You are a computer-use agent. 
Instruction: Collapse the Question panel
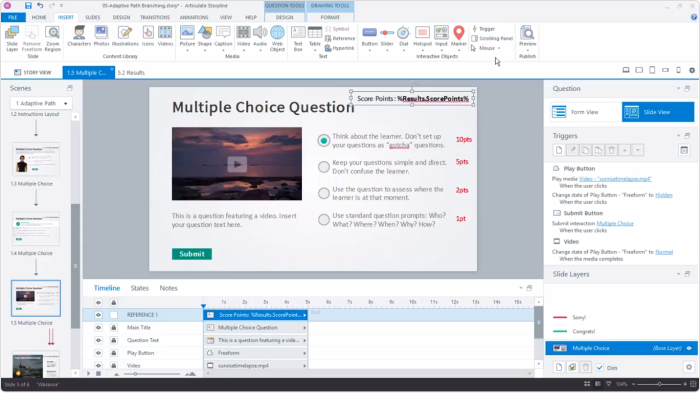(678, 88)
